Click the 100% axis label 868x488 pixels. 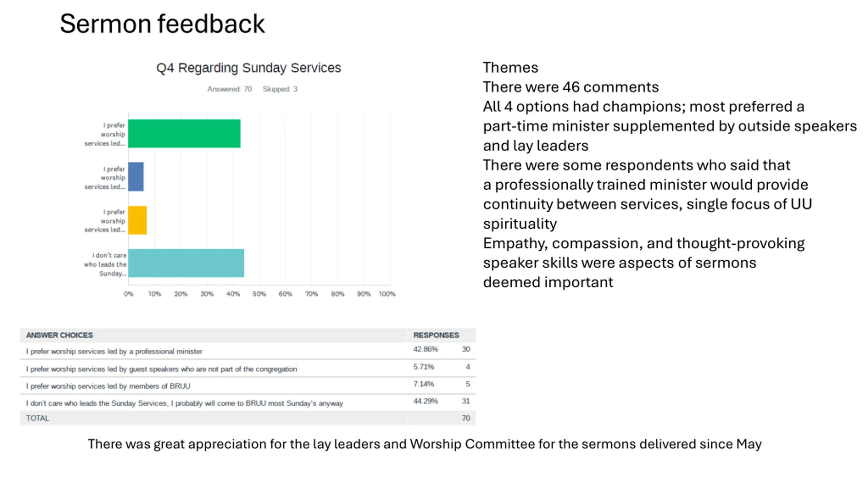pyautogui.click(x=387, y=294)
